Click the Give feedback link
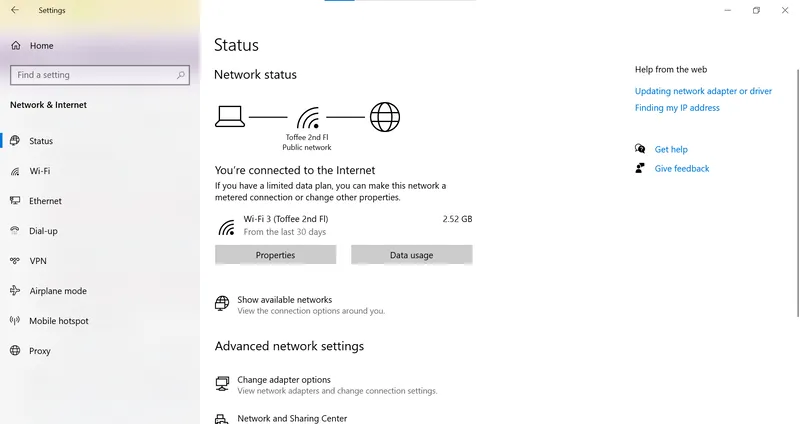800x424 pixels. tap(682, 169)
